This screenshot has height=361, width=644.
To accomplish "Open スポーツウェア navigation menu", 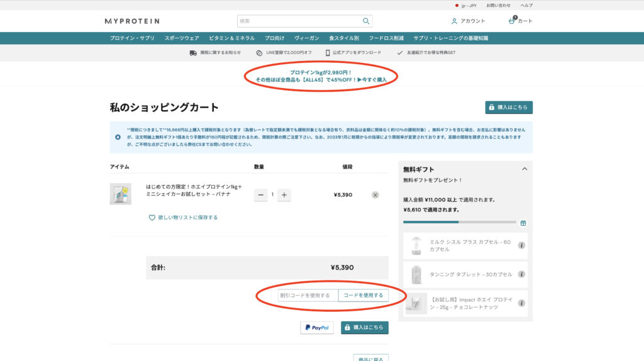I will coord(182,38).
